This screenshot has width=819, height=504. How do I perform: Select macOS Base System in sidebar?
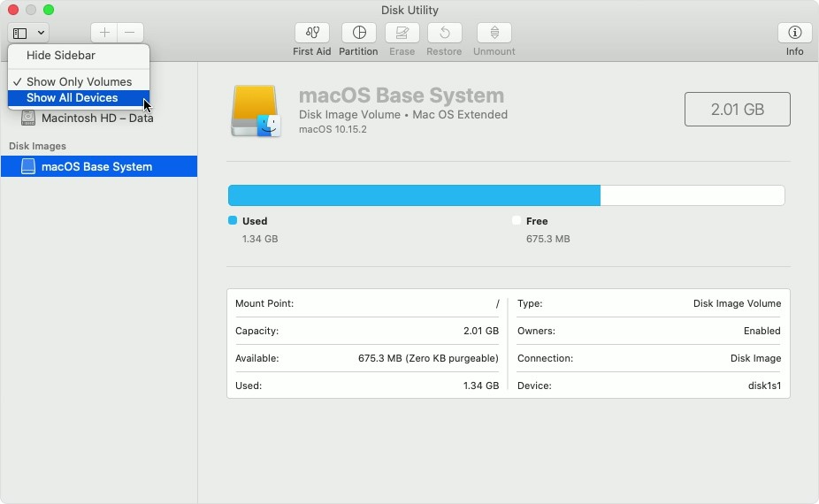click(x=99, y=166)
